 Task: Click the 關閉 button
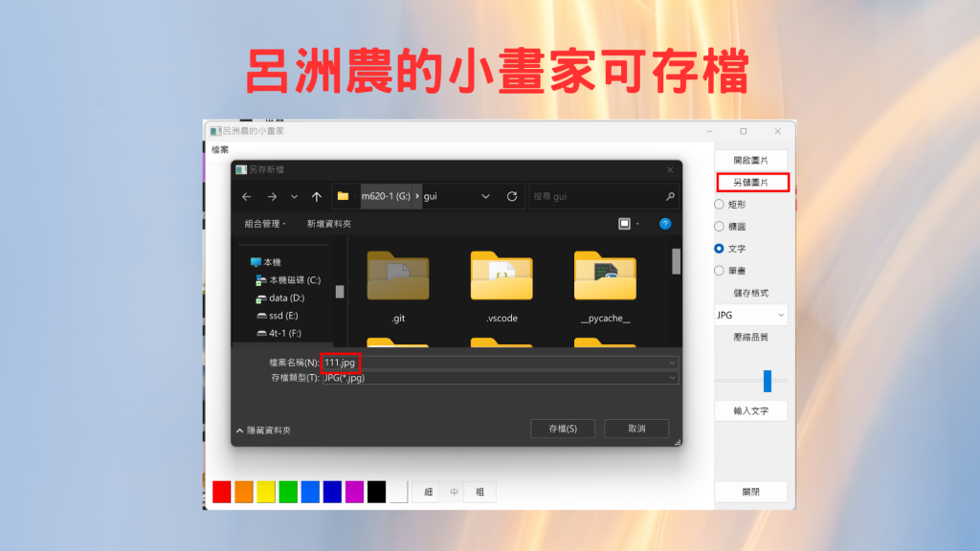750,492
